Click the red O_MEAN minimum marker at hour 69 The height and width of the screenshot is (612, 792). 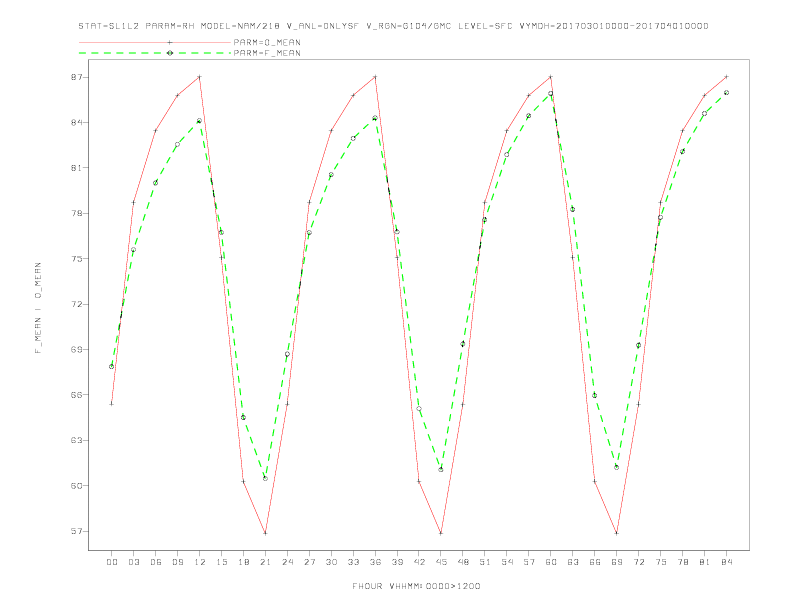pyautogui.click(x=617, y=533)
